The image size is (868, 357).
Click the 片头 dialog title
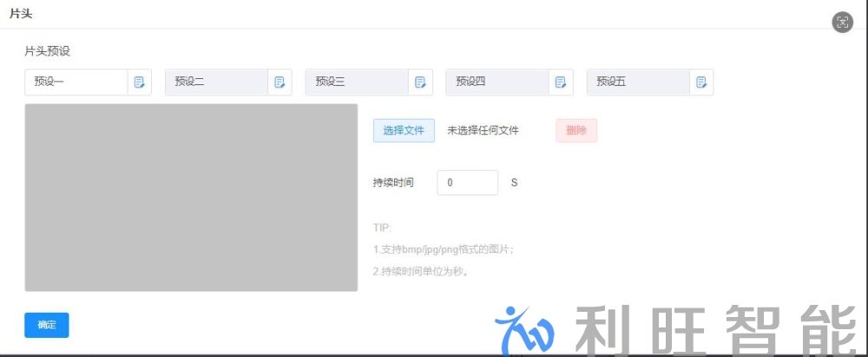pos(21,14)
